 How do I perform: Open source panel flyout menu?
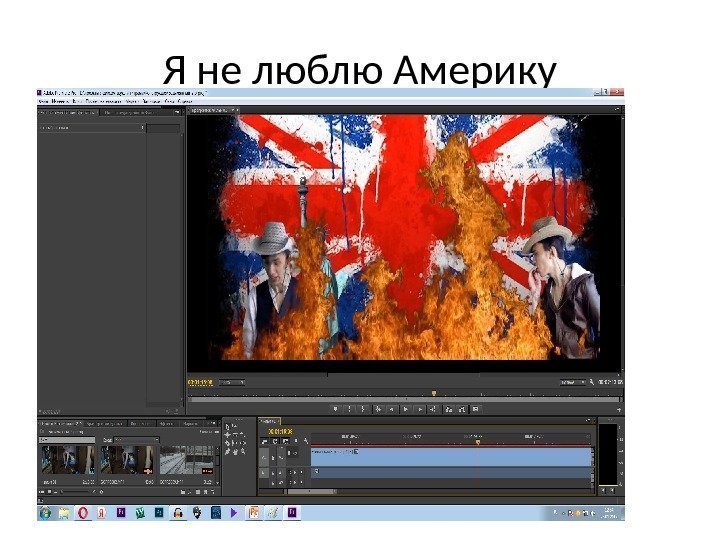click(x=177, y=112)
